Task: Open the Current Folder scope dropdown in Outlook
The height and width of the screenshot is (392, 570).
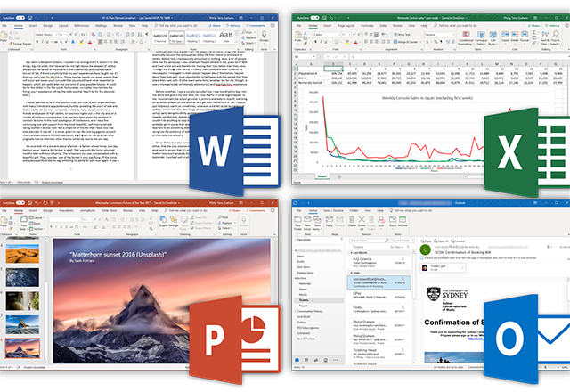Action: coord(403,241)
